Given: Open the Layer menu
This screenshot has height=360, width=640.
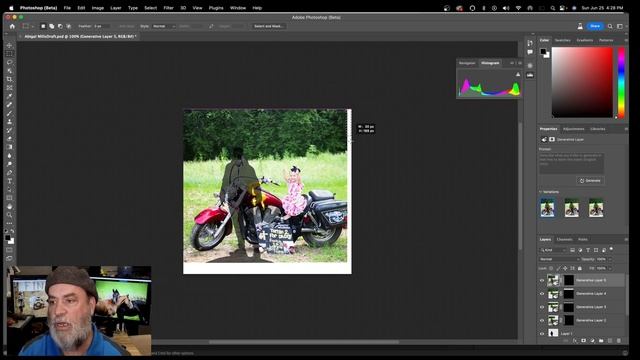Looking at the screenshot, I should [116, 8].
